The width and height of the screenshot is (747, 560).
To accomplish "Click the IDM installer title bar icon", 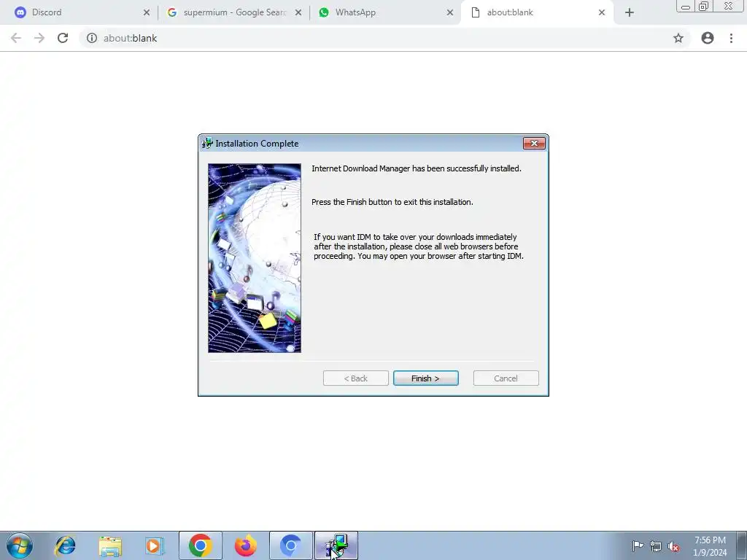I will click(207, 143).
